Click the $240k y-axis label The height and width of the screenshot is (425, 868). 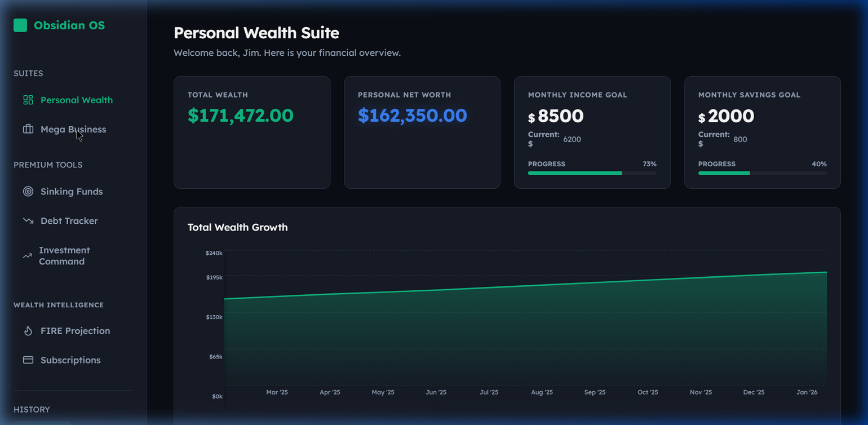pyautogui.click(x=214, y=253)
